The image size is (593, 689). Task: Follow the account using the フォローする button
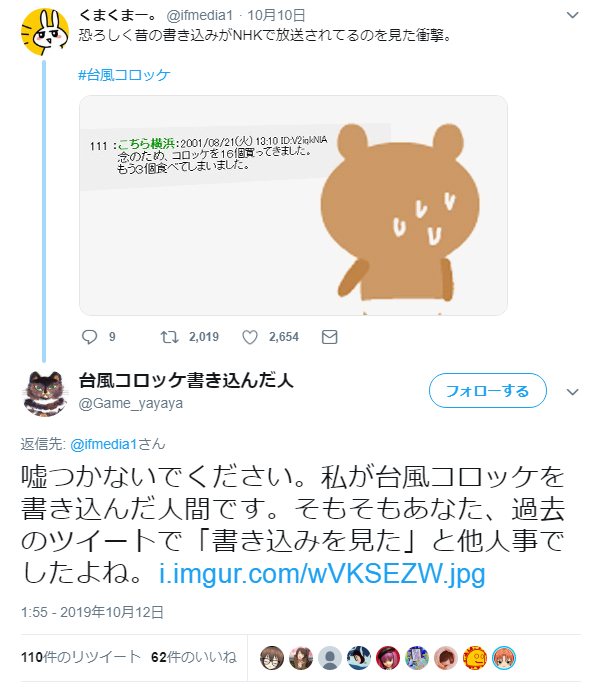pyautogui.click(x=488, y=391)
